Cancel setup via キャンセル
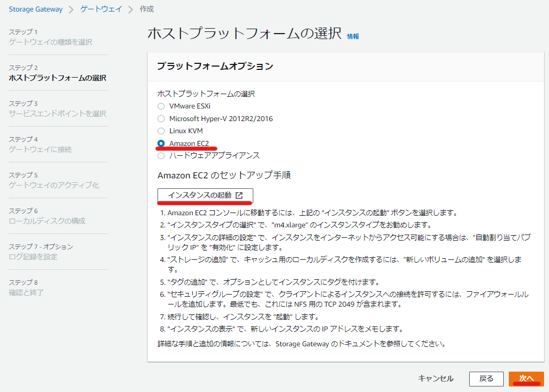 click(437, 379)
